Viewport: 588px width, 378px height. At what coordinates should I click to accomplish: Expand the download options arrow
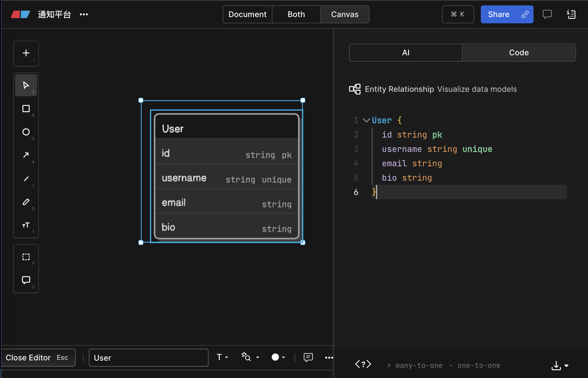pos(566,365)
